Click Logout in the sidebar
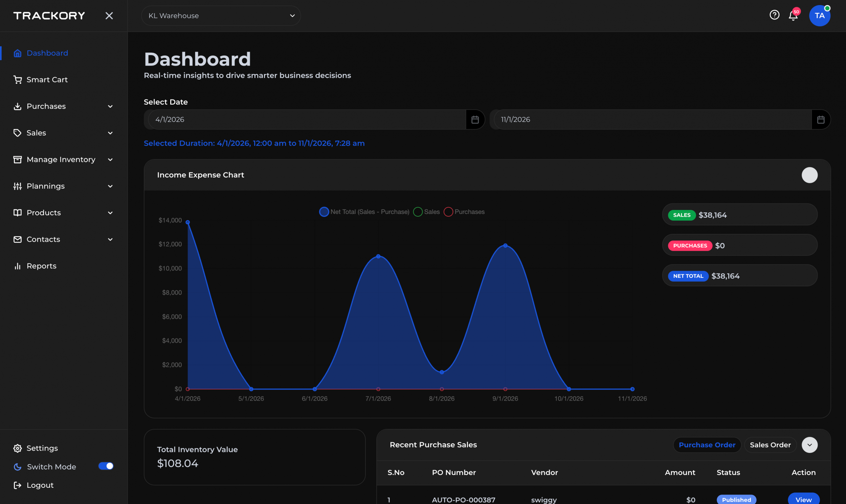This screenshot has height=504, width=846. tap(40, 485)
